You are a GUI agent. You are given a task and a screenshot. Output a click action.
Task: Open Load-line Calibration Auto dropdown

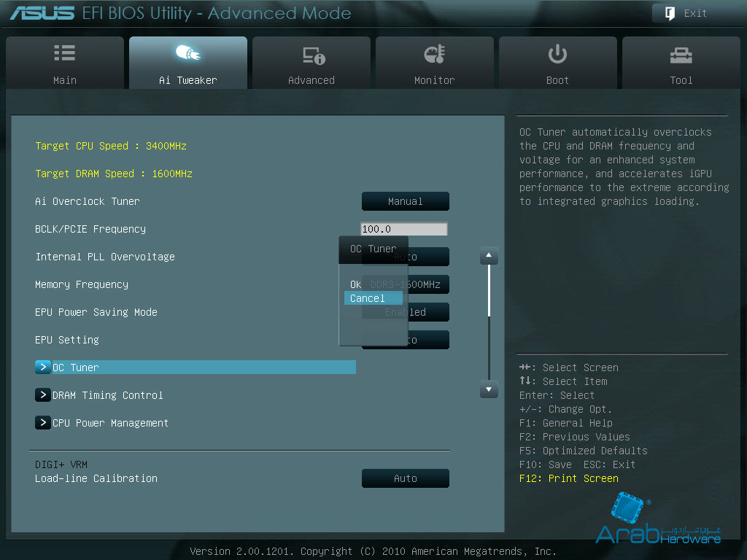click(406, 478)
